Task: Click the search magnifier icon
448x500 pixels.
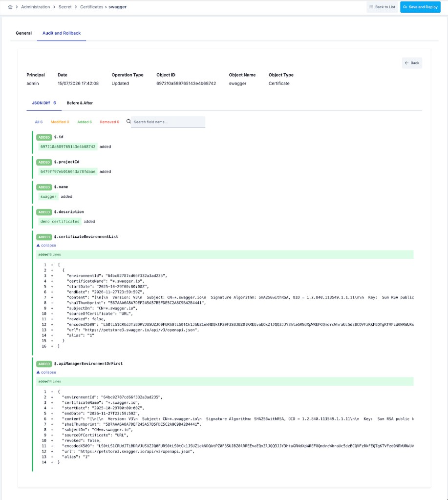Action: click(128, 122)
